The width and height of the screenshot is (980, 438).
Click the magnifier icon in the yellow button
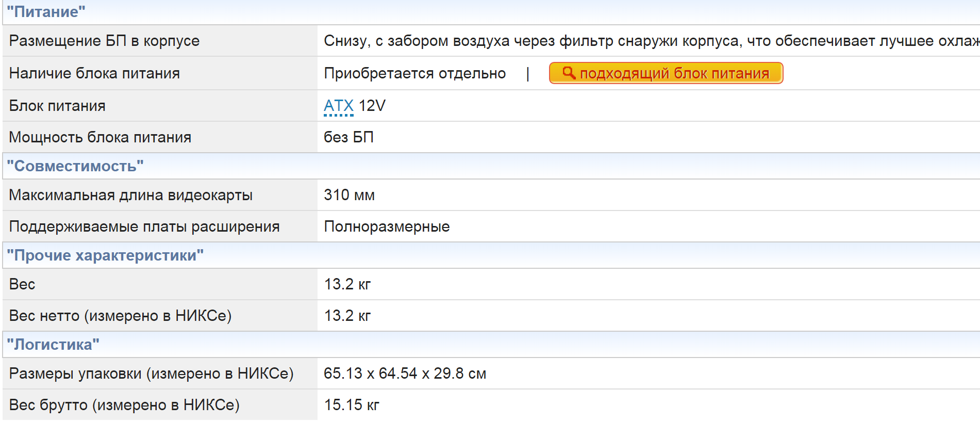(569, 73)
